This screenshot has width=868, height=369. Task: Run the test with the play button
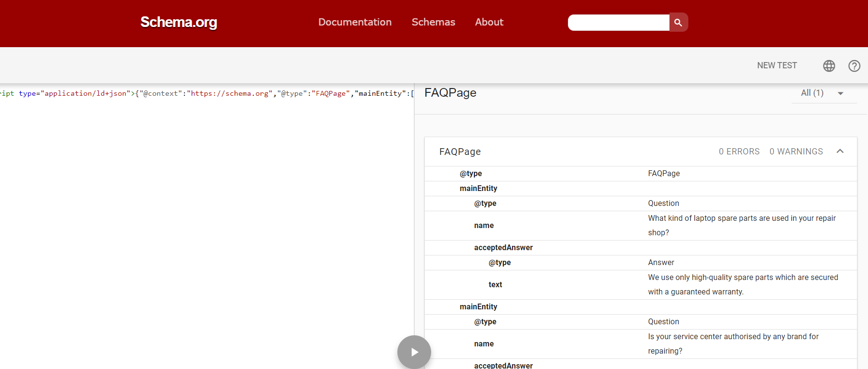point(414,352)
